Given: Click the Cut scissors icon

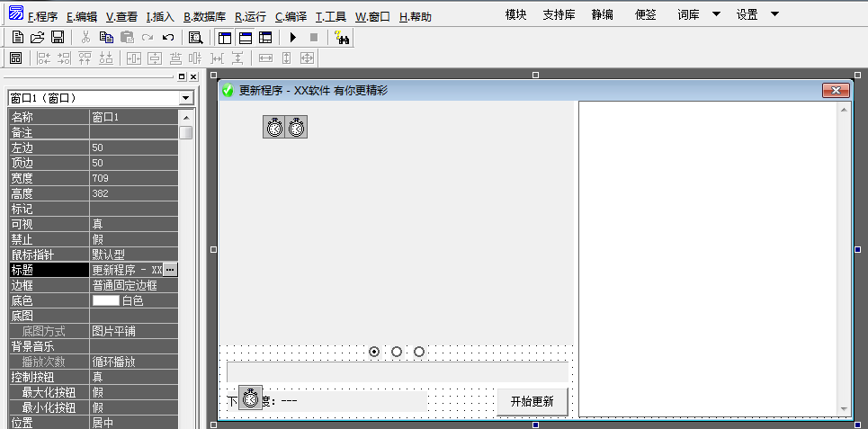Looking at the screenshot, I should click(x=85, y=38).
